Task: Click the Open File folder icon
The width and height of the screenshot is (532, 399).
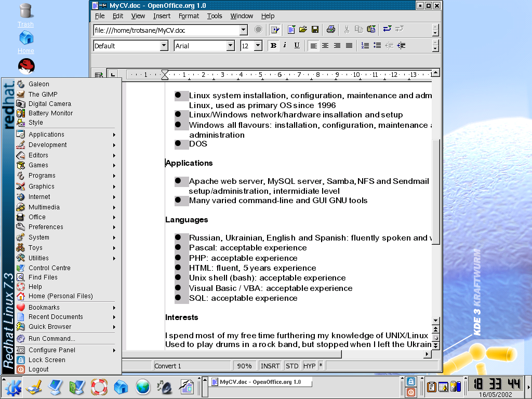Action: coord(303,30)
